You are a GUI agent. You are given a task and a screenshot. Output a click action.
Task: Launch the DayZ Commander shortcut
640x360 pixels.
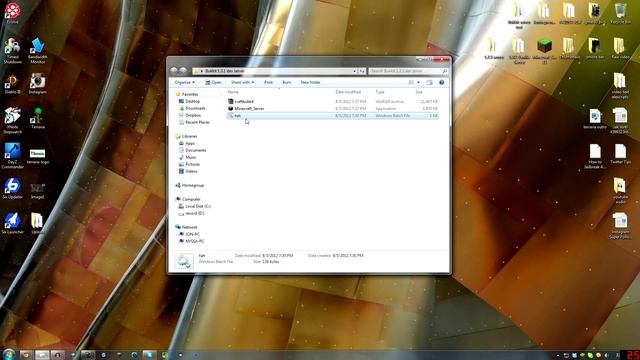click(x=12, y=156)
